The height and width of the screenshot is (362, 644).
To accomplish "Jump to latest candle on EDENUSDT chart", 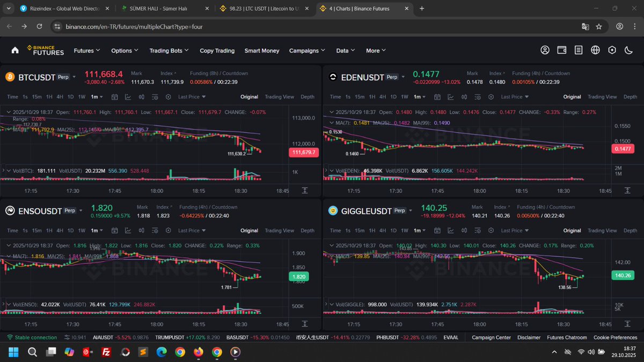I will (x=627, y=190).
